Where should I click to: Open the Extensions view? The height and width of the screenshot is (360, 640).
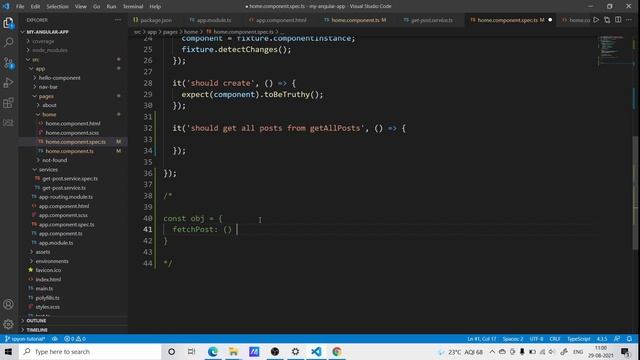[8, 102]
